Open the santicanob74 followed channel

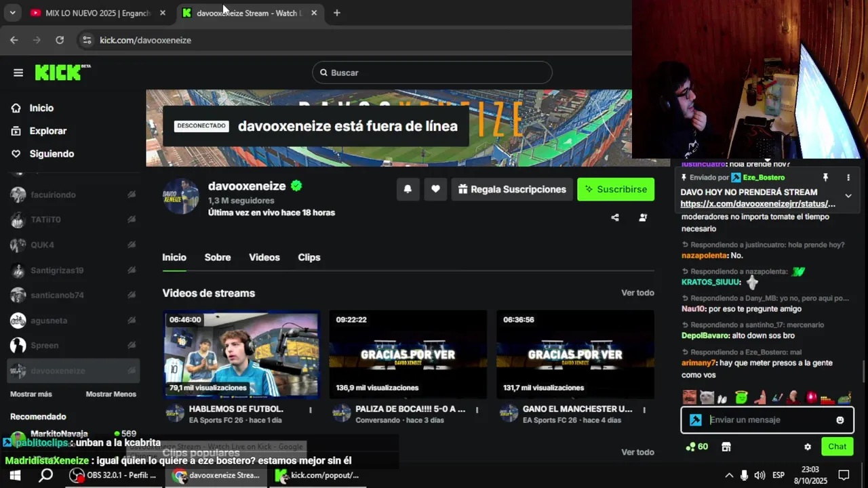point(73,296)
